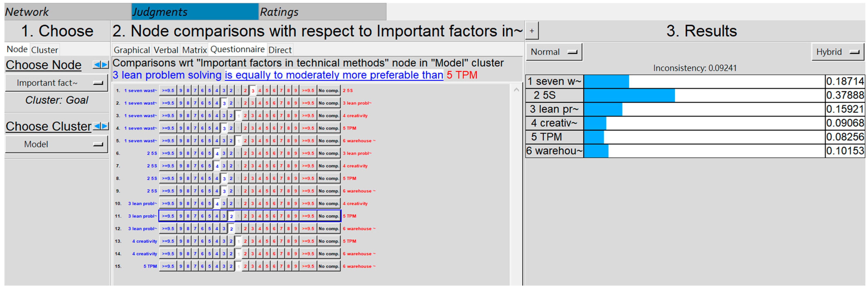The height and width of the screenshot is (289, 868).
Task: Select 'No comp.' for row 1 comparison
Action: tap(329, 91)
